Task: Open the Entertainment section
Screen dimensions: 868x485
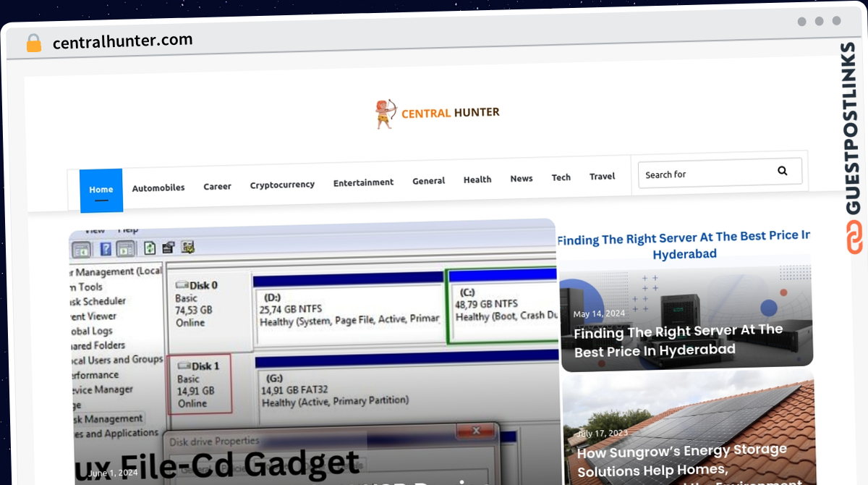Action: point(363,182)
